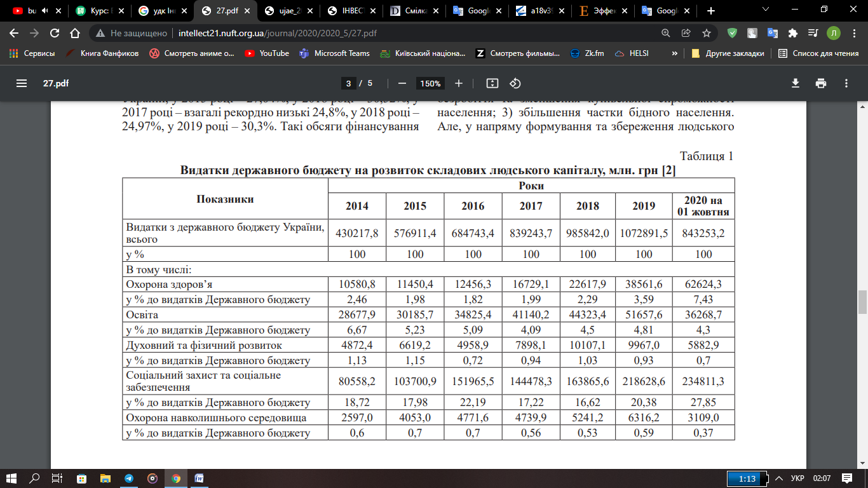Screen dimensions: 868x488
Task: Open the Chrome three-dot menu
Action: pyautogui.click(x=853, y=33)
